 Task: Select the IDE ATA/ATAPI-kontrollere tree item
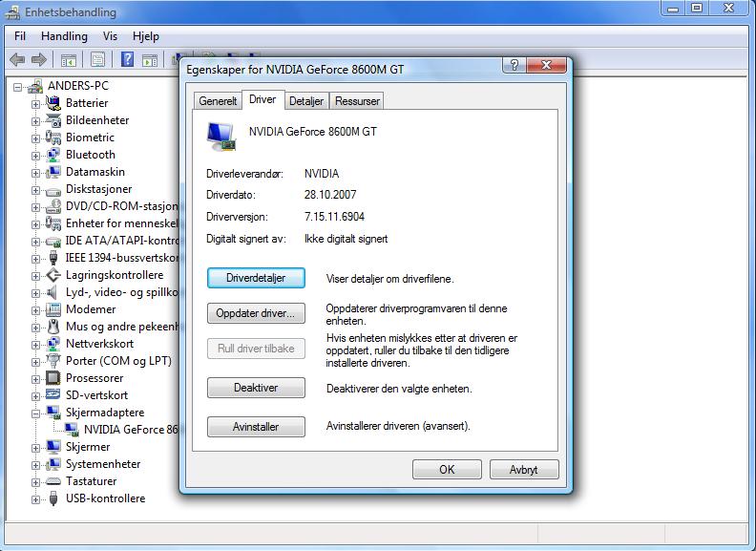click(122, 241)
